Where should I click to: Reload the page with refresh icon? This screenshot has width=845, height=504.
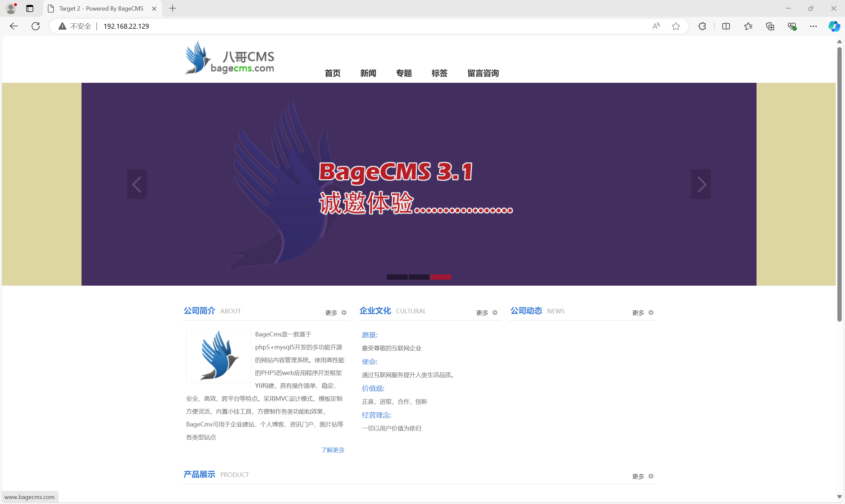click(36, 26)
